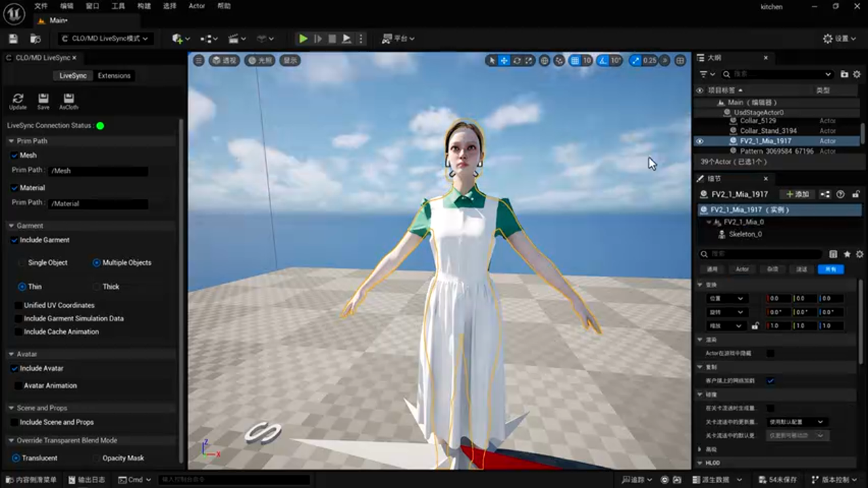This screenshot has height=488, width=868.
Task: Select the Single Object radio button
Action: [x=22, y=263]
